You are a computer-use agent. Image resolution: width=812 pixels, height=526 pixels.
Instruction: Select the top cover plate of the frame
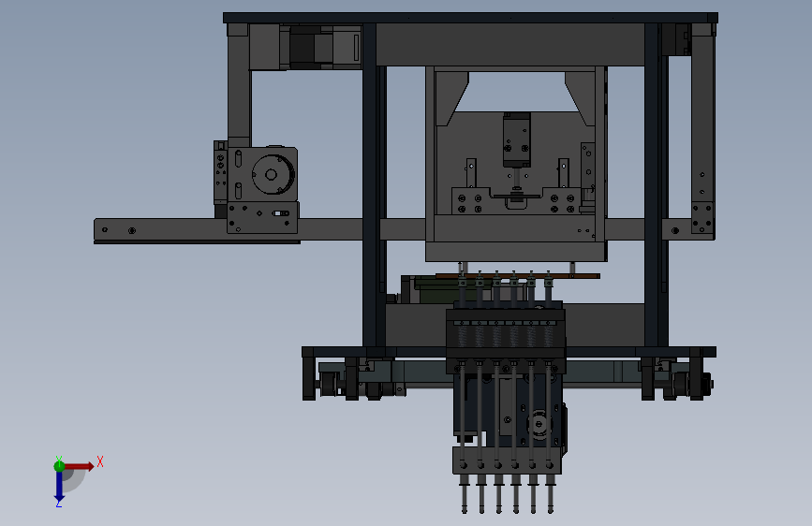click(470, 18)
